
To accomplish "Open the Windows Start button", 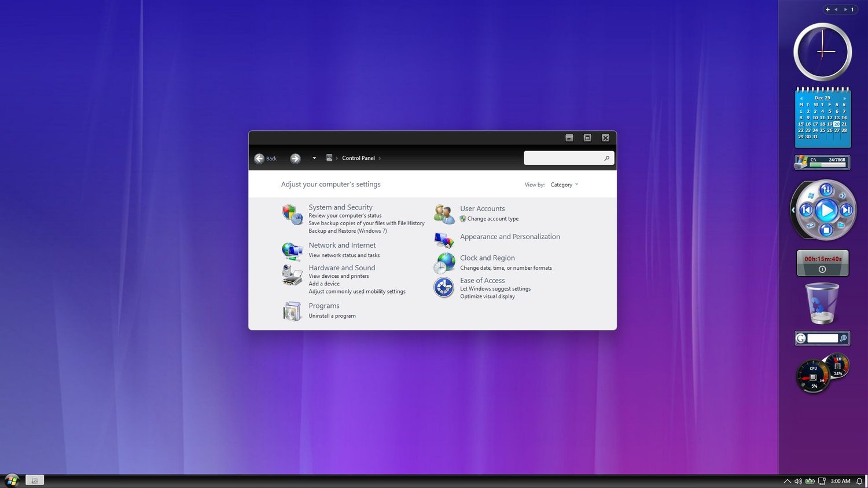I will click(x=12, y=480).
